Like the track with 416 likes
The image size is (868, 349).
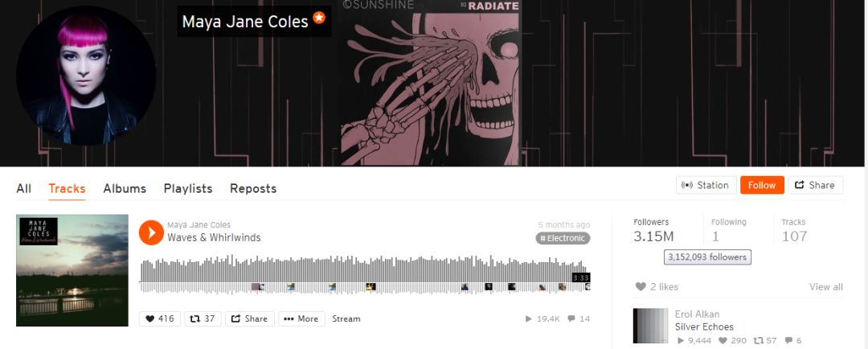159,318
